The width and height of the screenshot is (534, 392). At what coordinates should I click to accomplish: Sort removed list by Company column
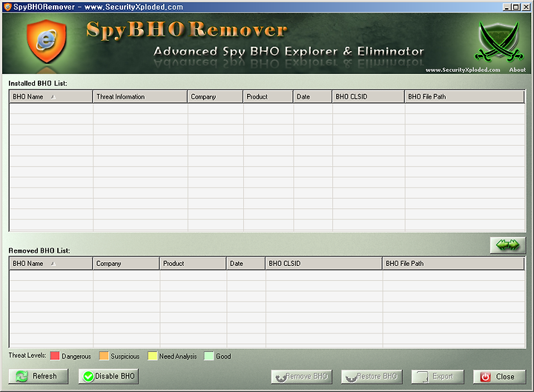[x=126, y=263]
